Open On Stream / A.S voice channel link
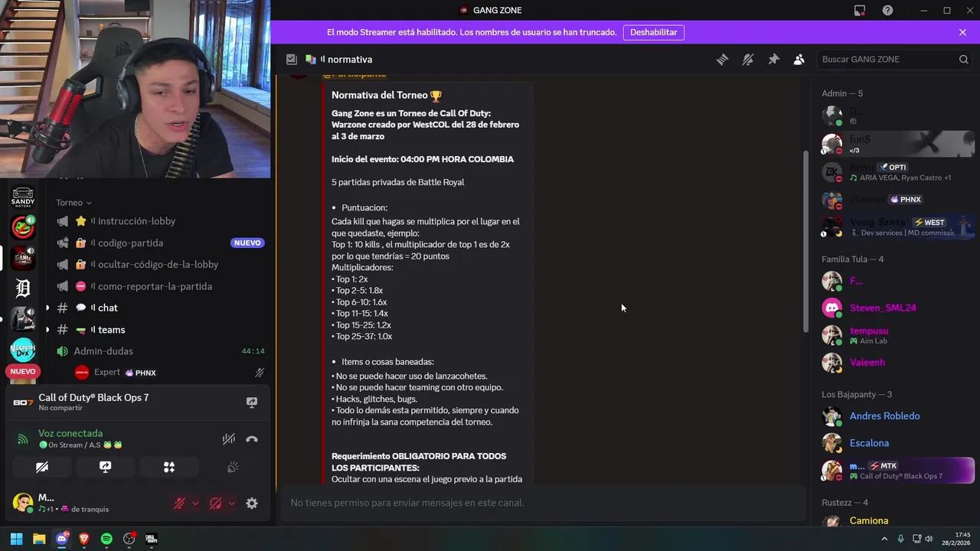 click(x=80, y=445)
